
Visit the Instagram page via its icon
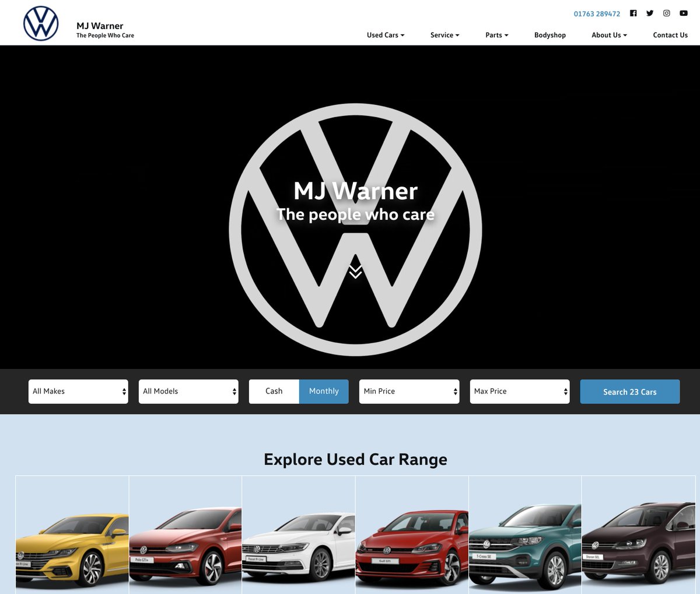pos(666,13)
